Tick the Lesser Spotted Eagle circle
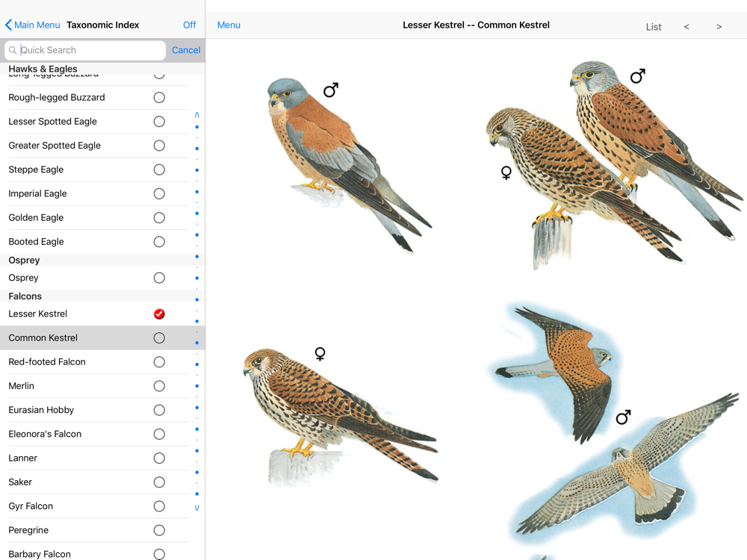Viewport: 747px width, 560px height. (159, 122)
